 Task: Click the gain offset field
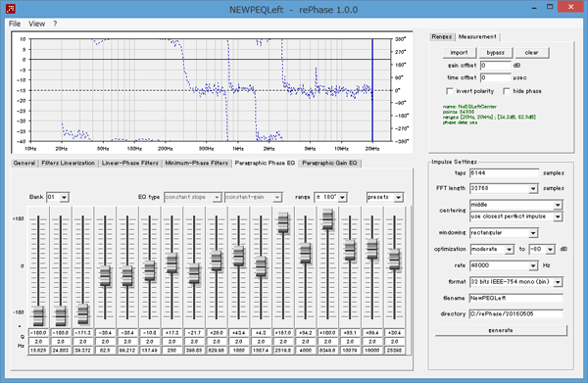[x=495, y=66]
